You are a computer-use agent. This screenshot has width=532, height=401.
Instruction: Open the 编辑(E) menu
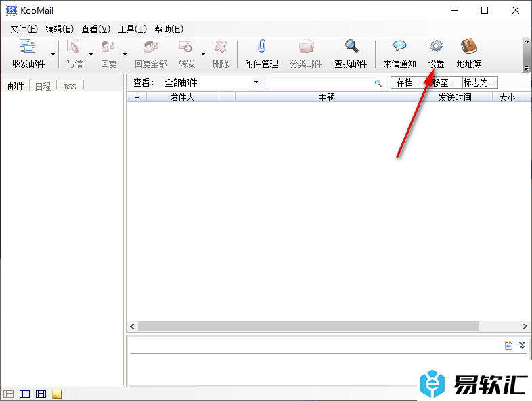[60, 29]
